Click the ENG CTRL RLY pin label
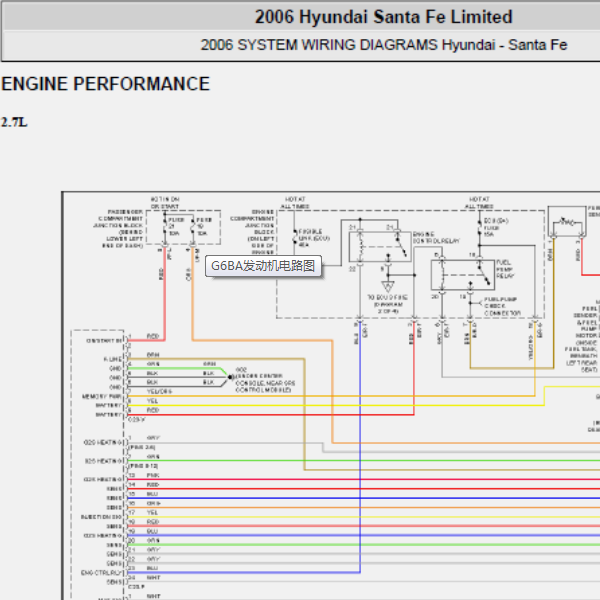The width and height of the screenshot is (600, 600). tap(101, 573)
